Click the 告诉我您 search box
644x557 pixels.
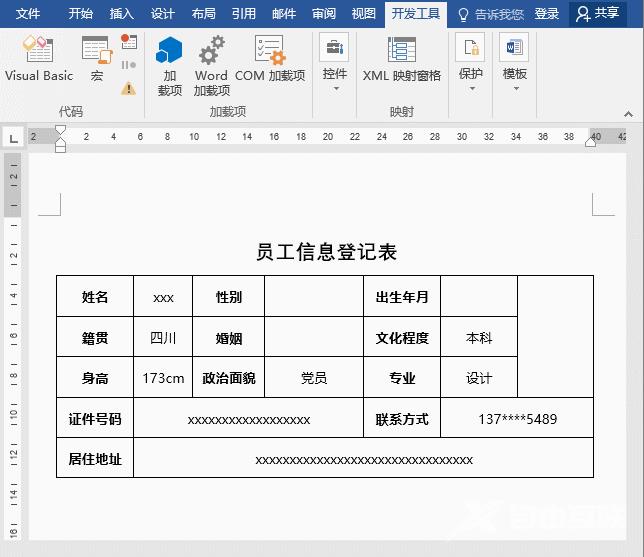pos(490,14)
